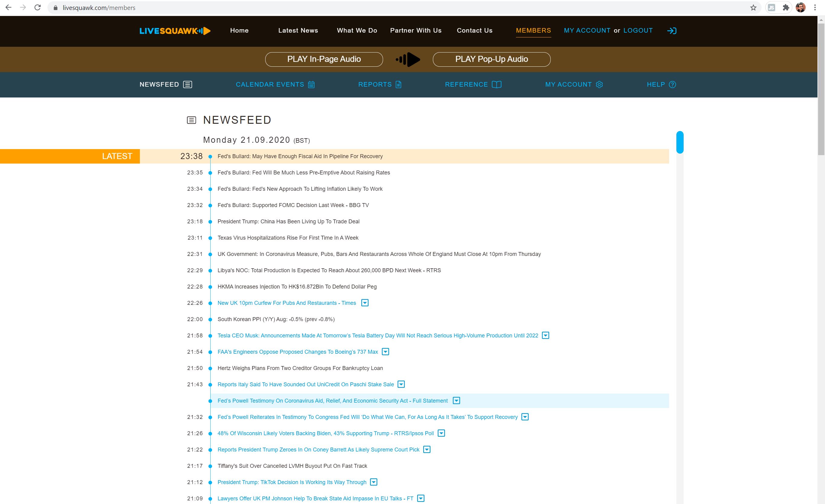825x504 pixels.
Task: Open the Partner With Us page
Action: pyautogui.click(x=416, y=30)
